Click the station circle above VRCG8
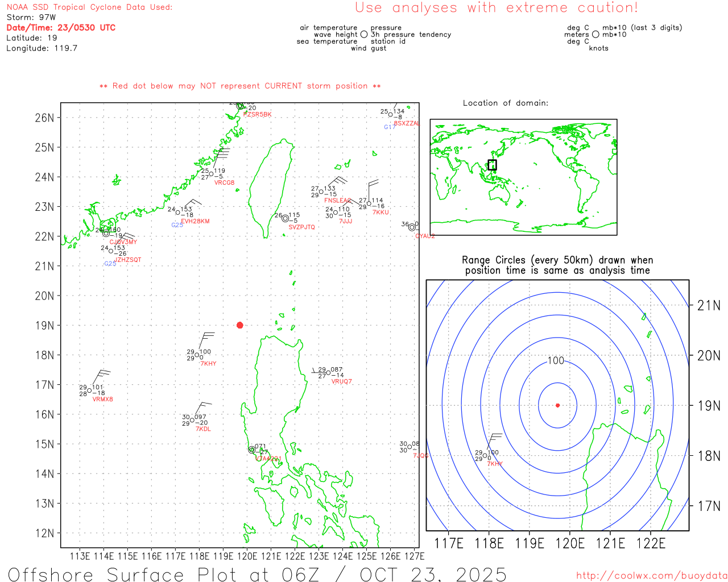The image size is (728, 582). click(212, 174)
